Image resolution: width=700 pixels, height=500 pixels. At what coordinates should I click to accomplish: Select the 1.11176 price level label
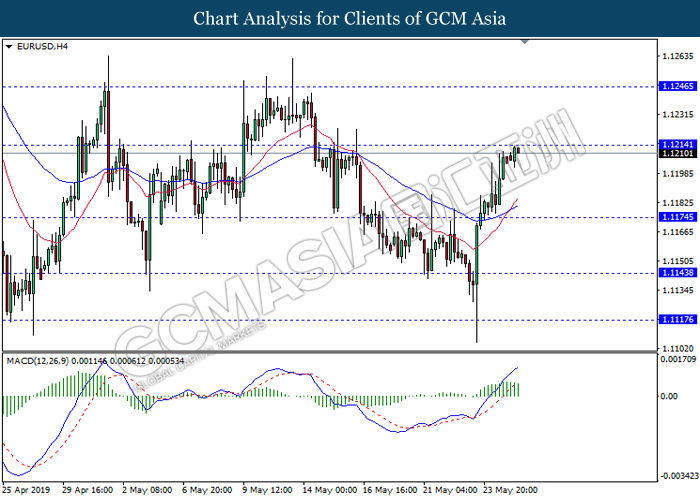(678, 319)
